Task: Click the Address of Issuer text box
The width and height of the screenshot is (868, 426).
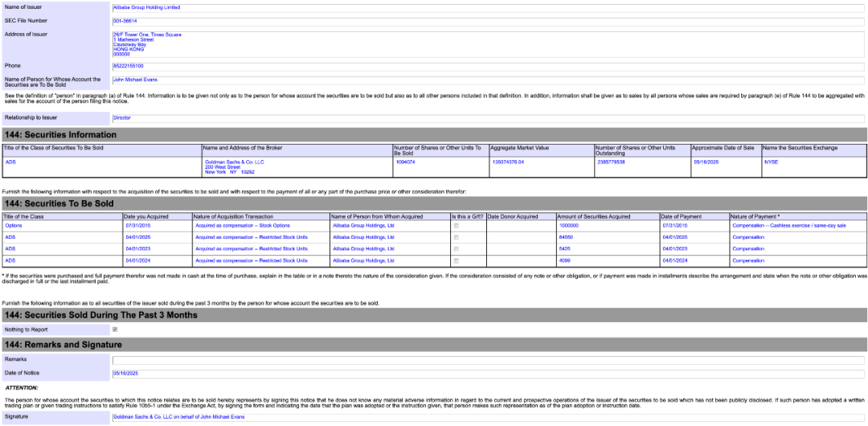Action: click(x=488, y=44)
